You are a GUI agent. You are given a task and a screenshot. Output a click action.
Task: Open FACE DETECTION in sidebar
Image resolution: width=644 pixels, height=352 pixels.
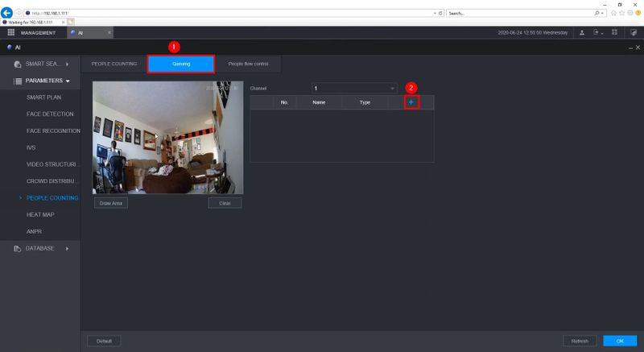(x=50, y=114)
